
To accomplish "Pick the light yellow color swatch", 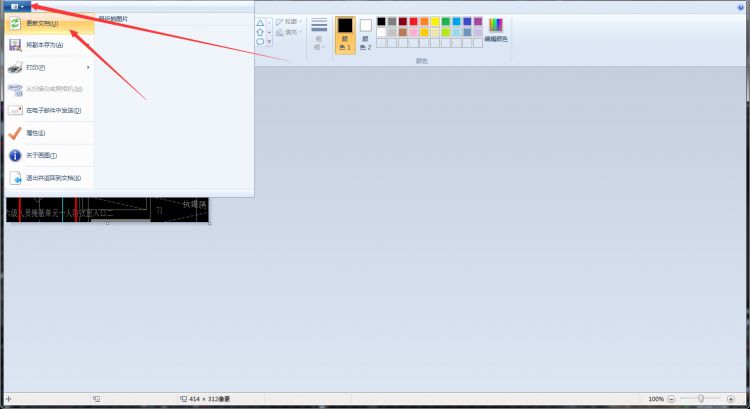I will pos(435,33).
